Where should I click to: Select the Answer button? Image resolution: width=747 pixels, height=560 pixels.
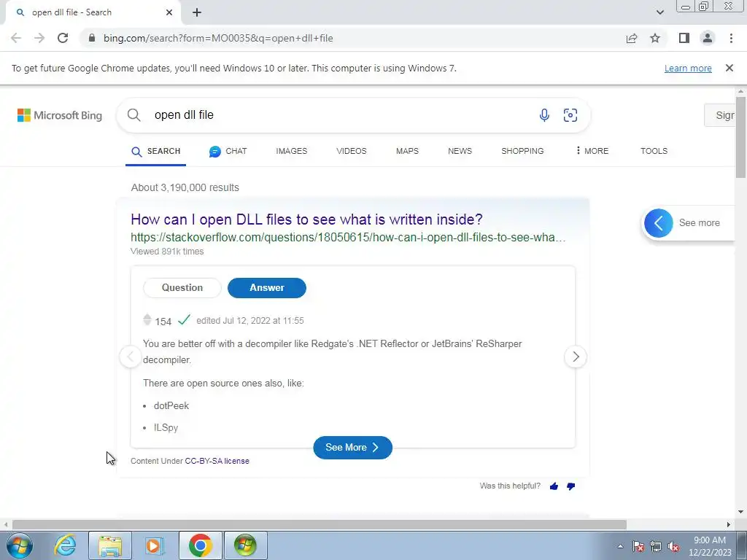pyautogui.click(x=267, y=287)
